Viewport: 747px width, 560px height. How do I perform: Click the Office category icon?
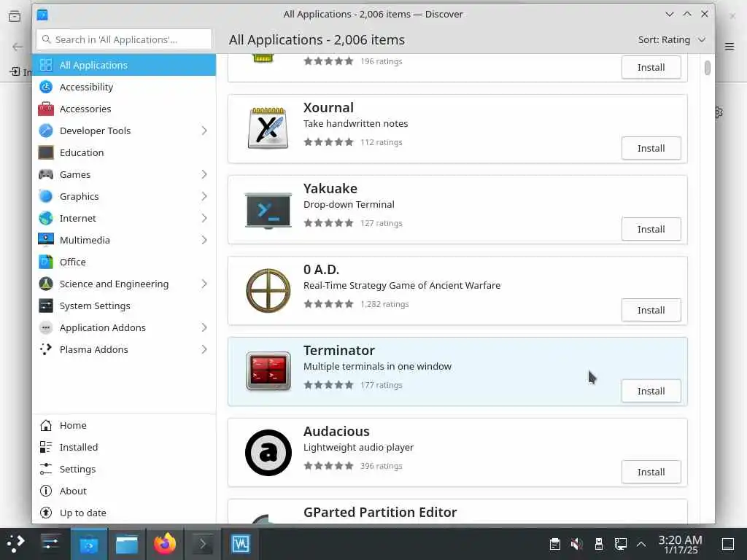point(46,262)
